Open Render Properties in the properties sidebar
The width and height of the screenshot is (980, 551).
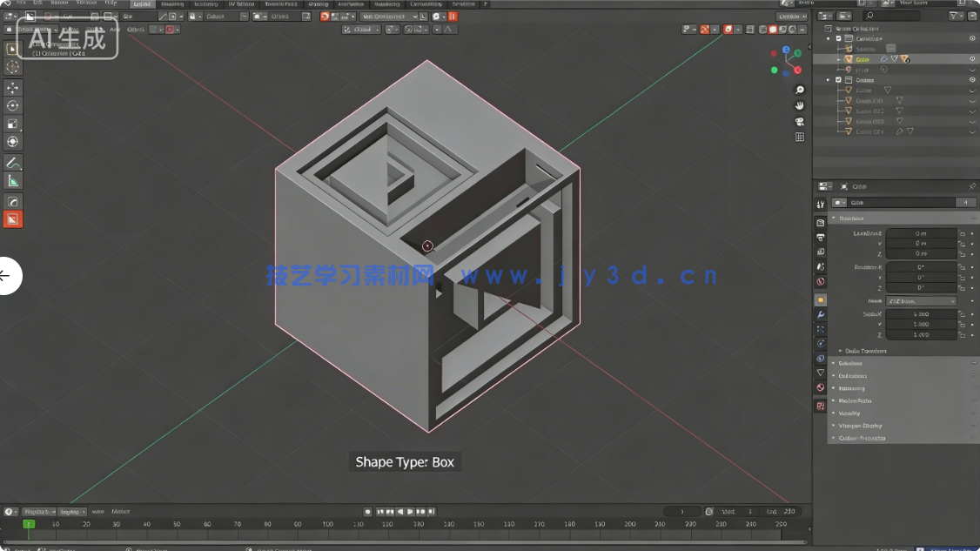[x=819, y=222]
